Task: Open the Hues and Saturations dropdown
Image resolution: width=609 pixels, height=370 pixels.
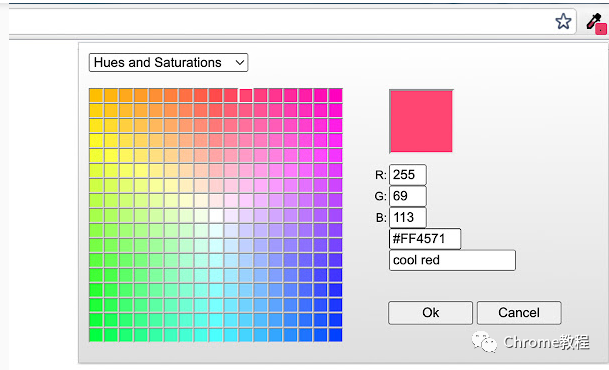Action: [x=168, y=63]
